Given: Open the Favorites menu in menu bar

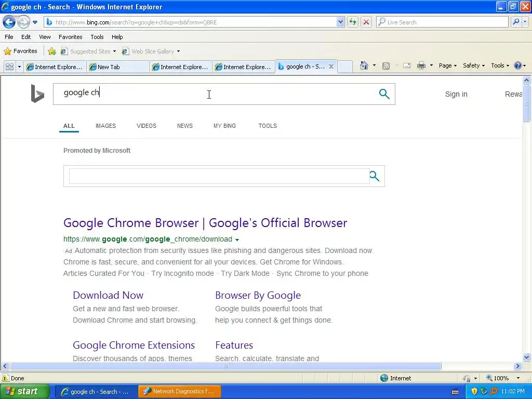Looking at the screenshot, I should (70, 37).
